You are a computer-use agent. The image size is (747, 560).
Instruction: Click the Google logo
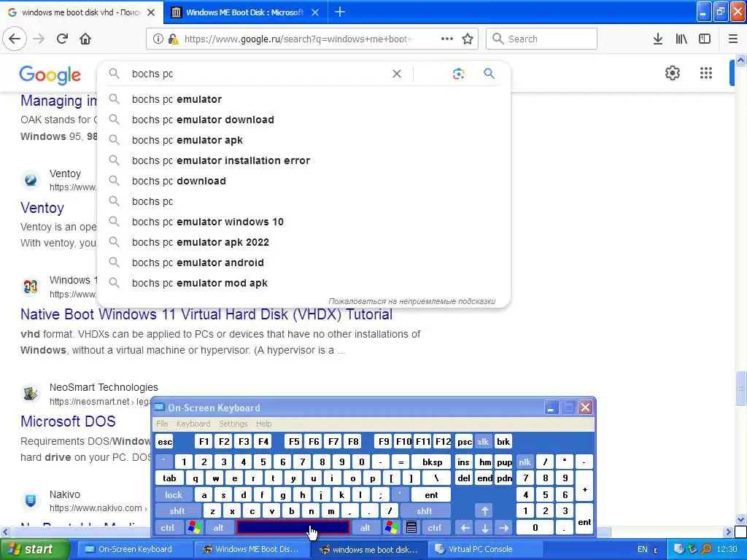pos(50,75)
